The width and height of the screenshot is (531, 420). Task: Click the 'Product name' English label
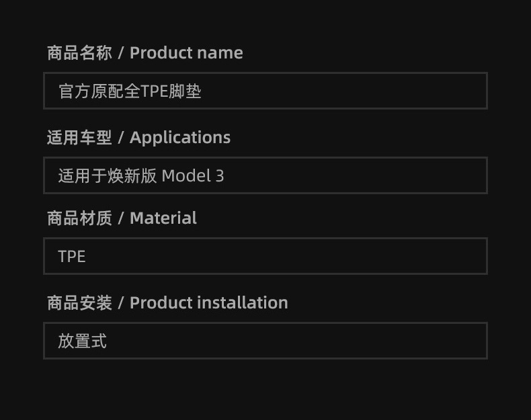186,52
